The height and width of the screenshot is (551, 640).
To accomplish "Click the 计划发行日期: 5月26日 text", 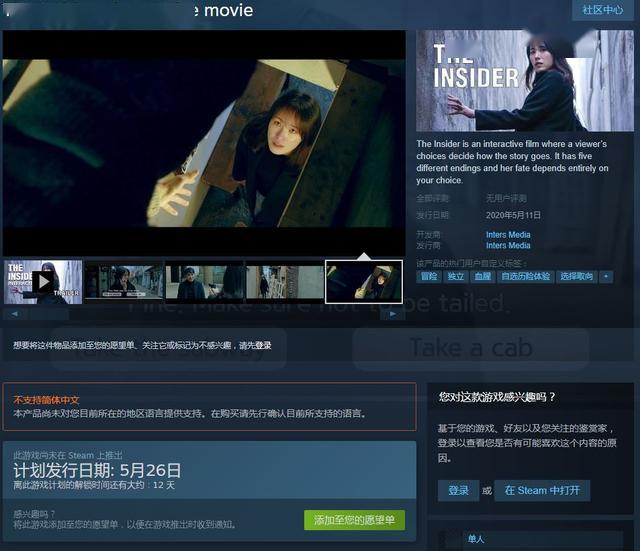I will (97, 470).
